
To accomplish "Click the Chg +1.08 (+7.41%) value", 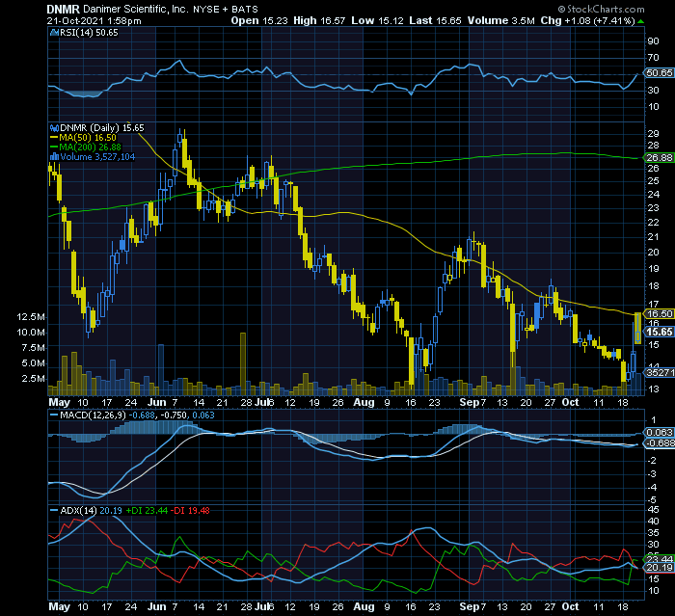I will (x=588, y=20).
